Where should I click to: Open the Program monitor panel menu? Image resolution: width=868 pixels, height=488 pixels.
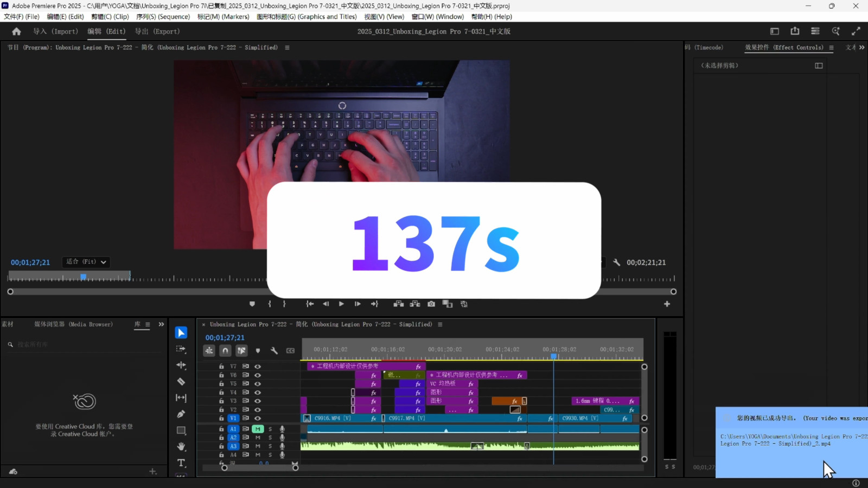point(287,48)
